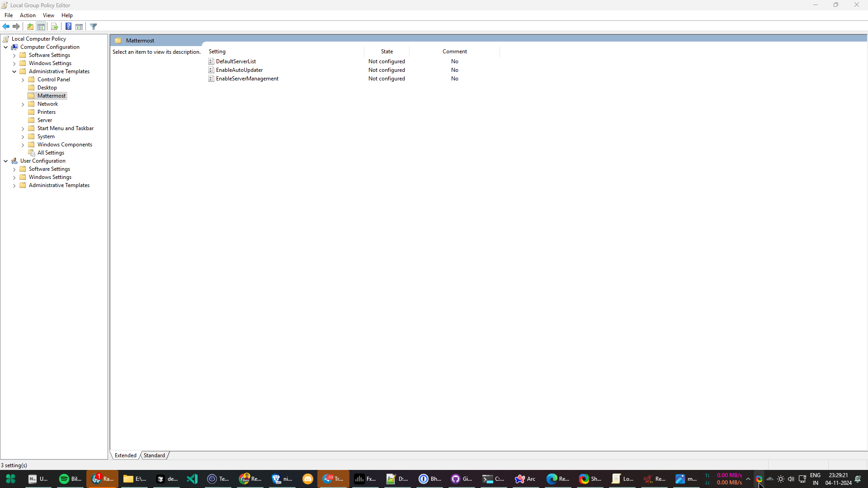Open the Filter icon in the toolbar
The height and width of the screenshot is (488, 868).
click(93, 26)
